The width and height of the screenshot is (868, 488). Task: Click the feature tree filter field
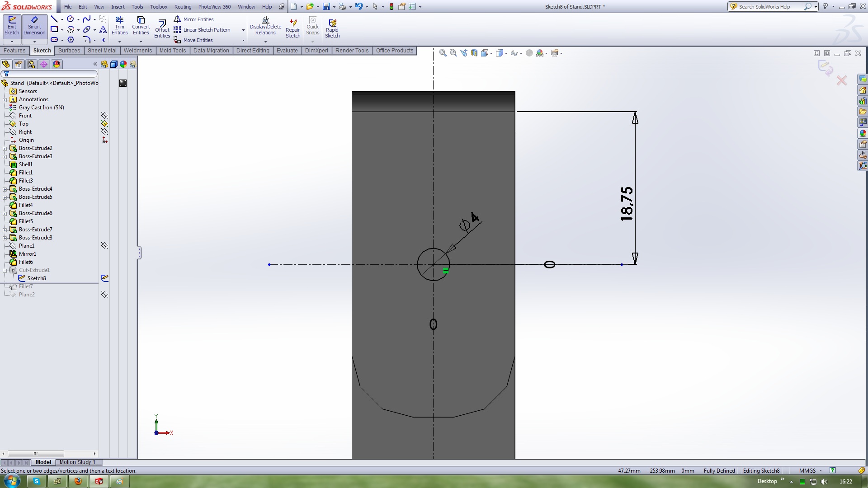point(50,74)
